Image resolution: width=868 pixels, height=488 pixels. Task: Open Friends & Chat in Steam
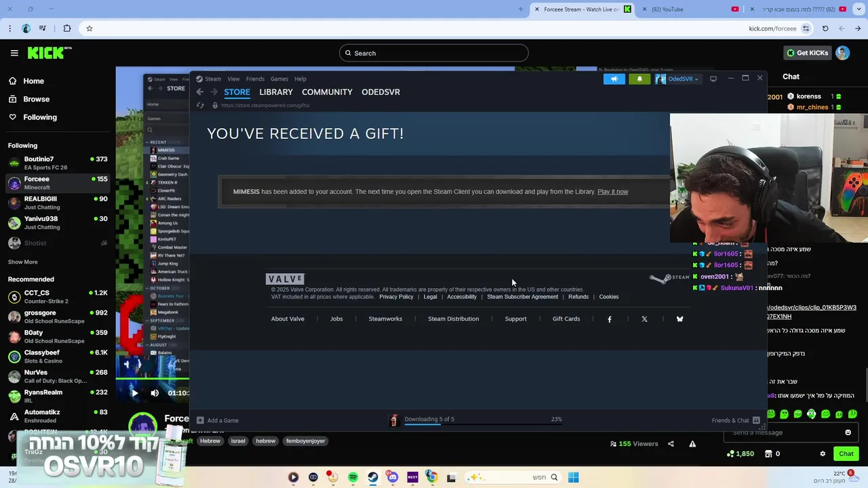pos(734,420)
